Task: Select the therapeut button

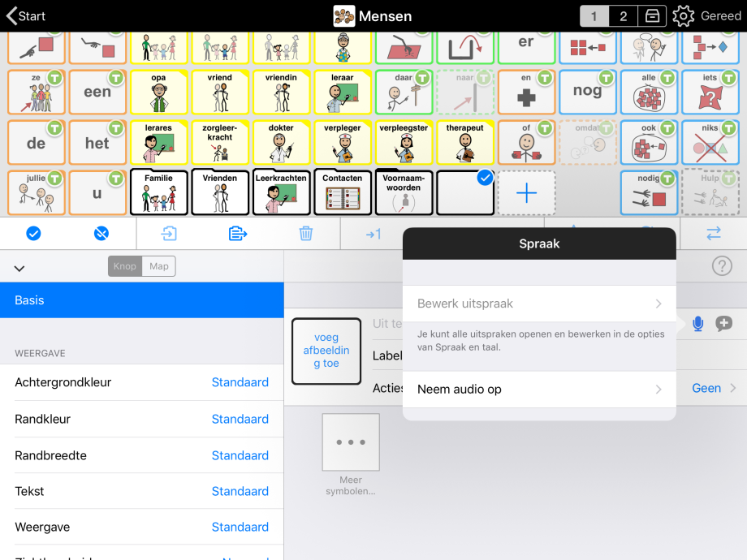Action: click(x=465, y=142)
